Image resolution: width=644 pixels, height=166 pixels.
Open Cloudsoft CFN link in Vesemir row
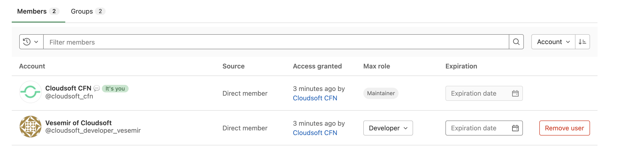315,133
